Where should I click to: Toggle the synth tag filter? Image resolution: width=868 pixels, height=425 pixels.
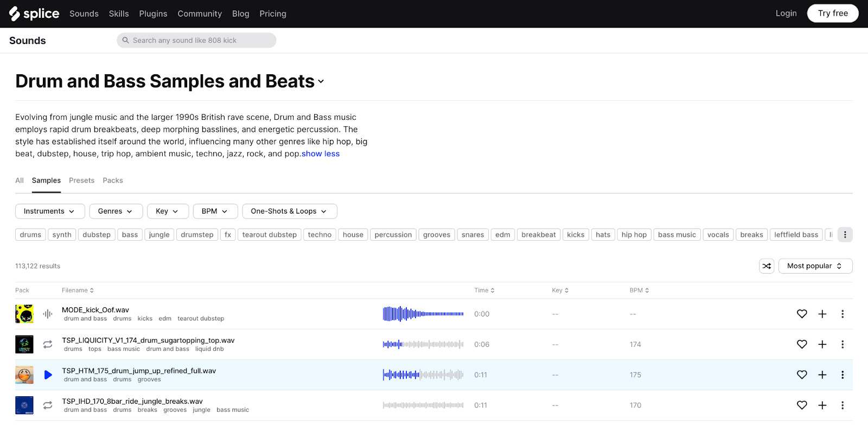(x=62, y=235)
